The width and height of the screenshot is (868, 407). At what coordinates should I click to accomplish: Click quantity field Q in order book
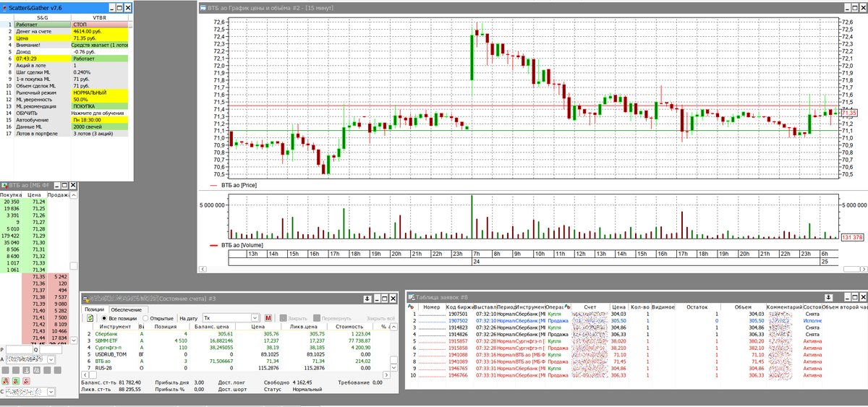coord(51,350)
